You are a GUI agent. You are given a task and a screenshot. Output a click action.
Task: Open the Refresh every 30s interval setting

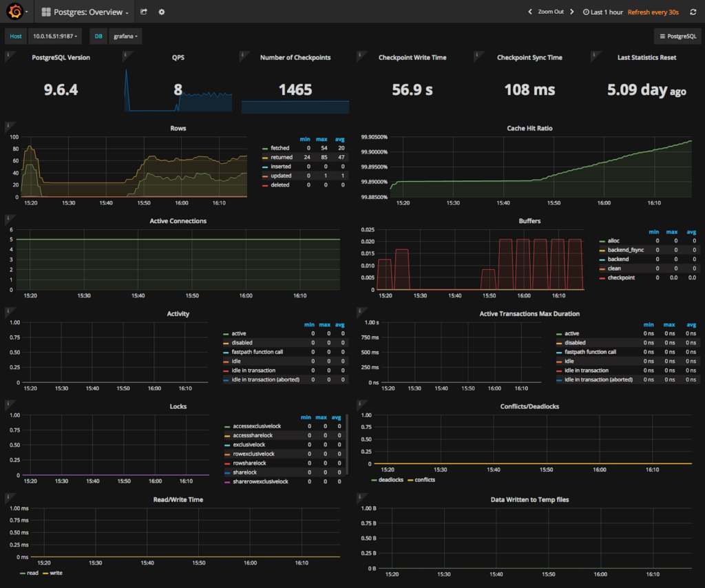(653, 12)
